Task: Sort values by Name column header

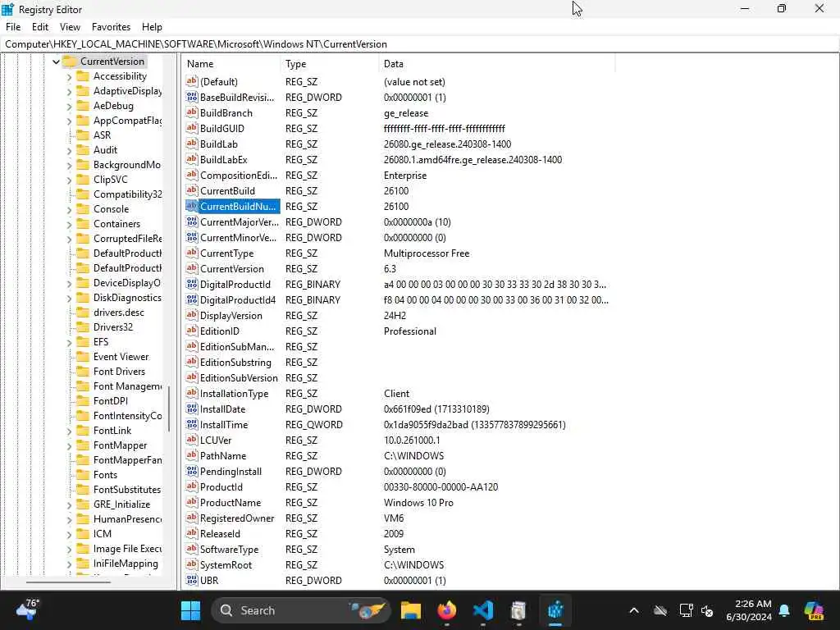Action: click(231, 64)
